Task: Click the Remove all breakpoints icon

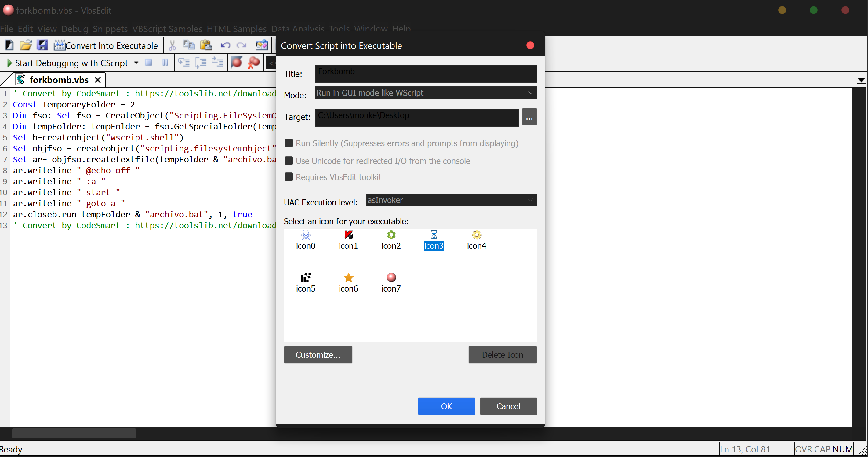Action: coord(253,63)
